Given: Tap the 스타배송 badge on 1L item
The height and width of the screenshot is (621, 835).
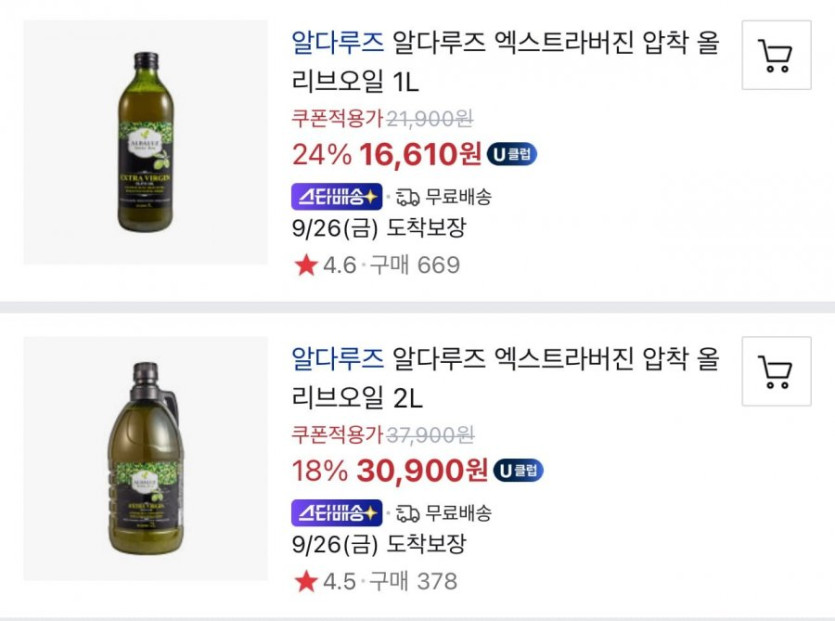Looking at the screenshot, I should 336,196.
